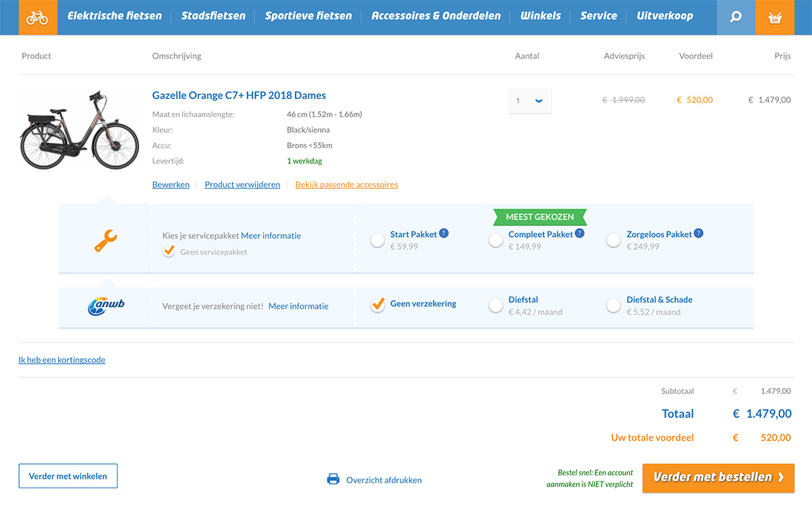Image resolution: width=812 pixels, height=516 pixels.
Task: Click the 'Brons <55km' battery value
Action: tap(309, 145)
